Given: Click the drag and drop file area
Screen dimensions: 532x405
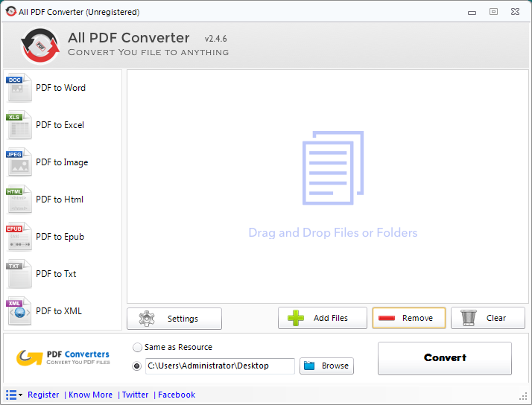Looking at the screenshot, I should coord(328,187).
